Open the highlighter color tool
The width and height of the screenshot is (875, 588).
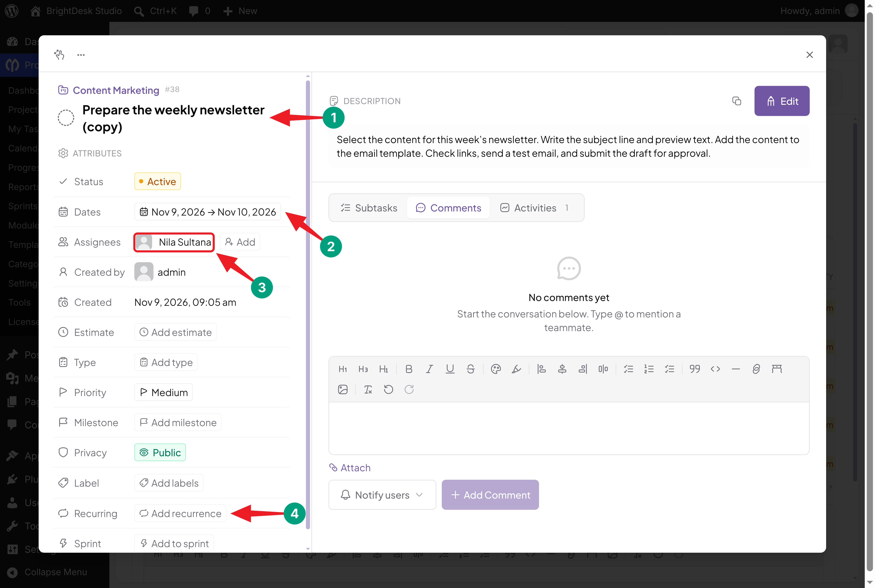point(516,369)
